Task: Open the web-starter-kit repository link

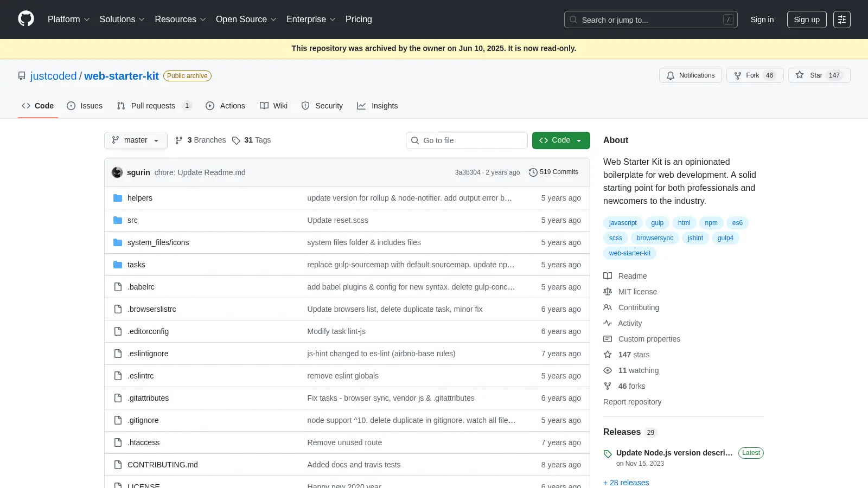Action: [122, 76]
